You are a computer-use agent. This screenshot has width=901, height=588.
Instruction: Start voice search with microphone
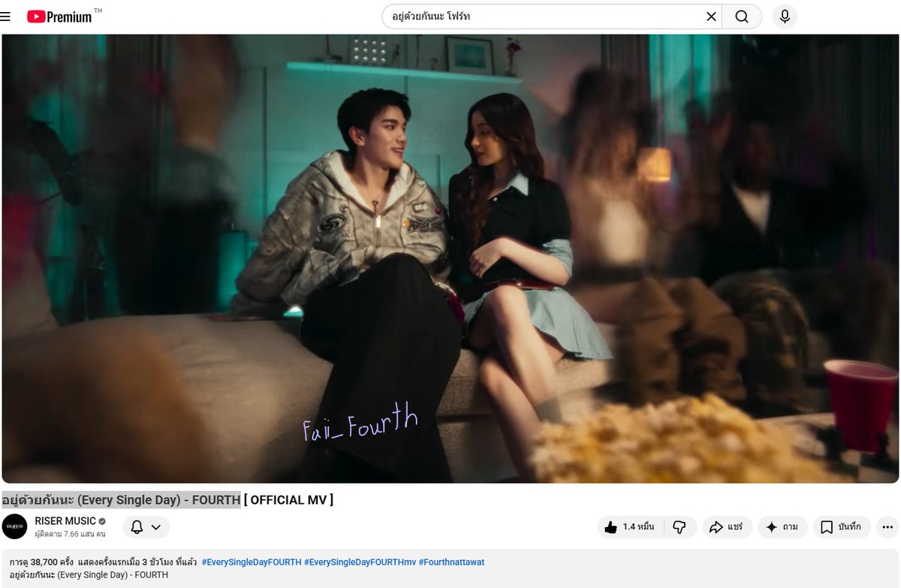pyautogui.click(x=785, y=17)
